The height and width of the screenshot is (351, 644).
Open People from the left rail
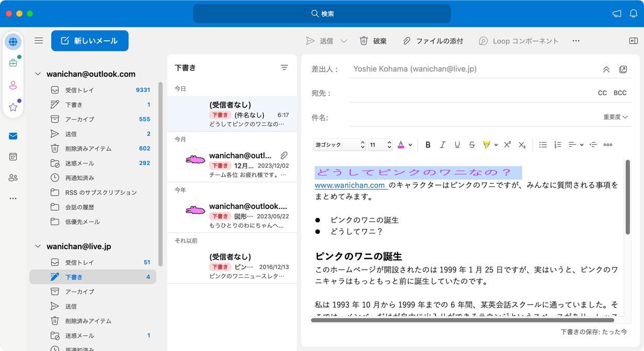(13, 178)
